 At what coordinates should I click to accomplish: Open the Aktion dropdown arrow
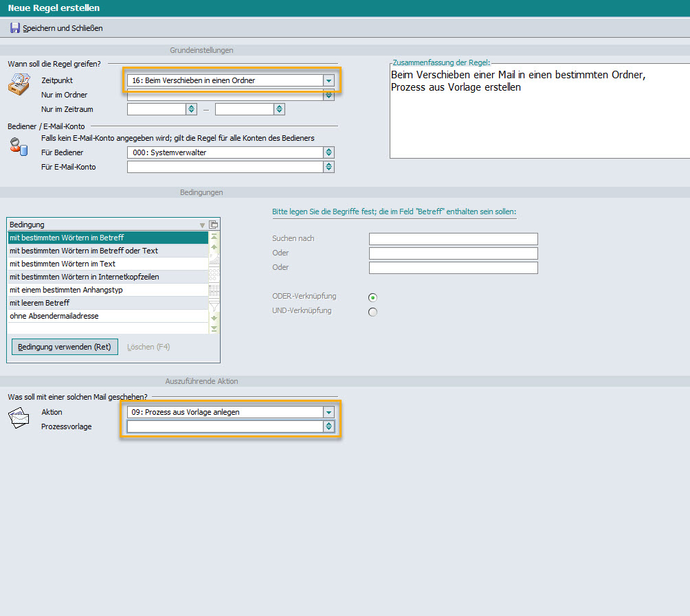(329, 413)
